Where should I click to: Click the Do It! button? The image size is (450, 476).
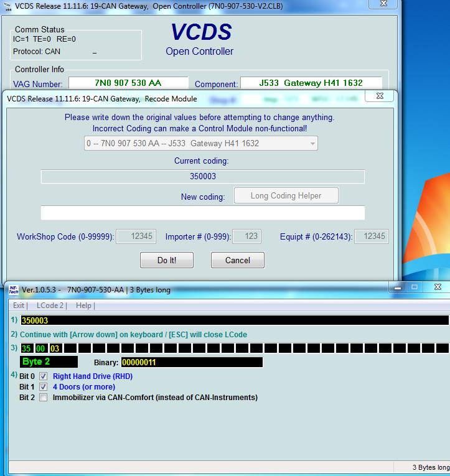point(167,260)
